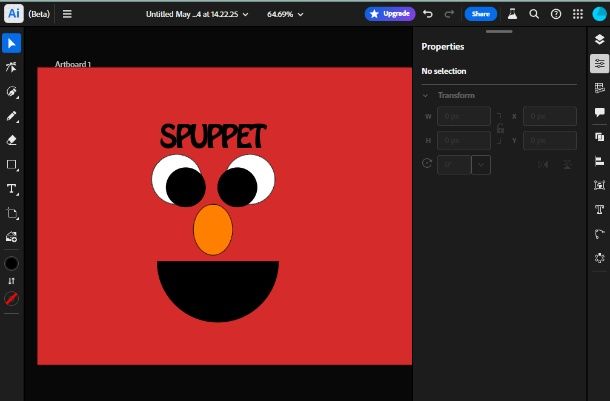Open the Artboards panel icon
The height and width of the screenshot is (401, 610).
tap(599, 88)
